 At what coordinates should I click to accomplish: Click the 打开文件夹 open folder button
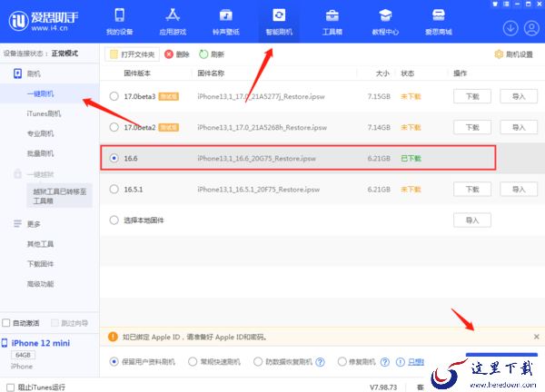pos(132,54)
